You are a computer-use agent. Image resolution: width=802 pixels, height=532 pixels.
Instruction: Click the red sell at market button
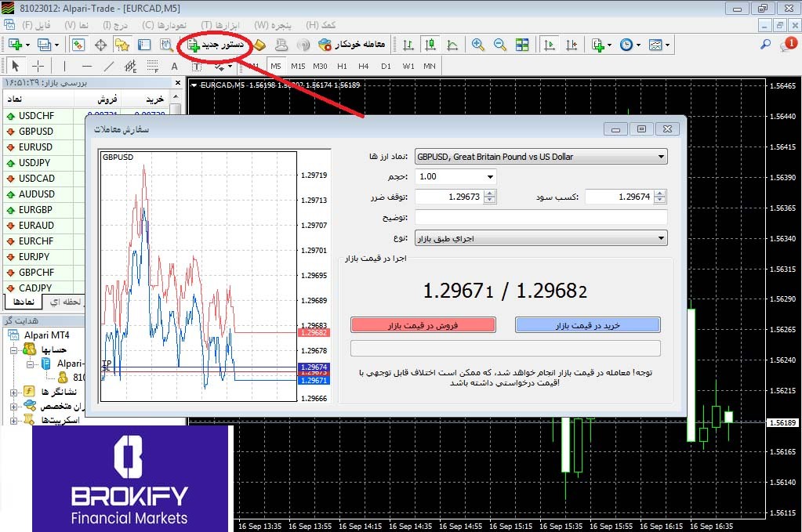tap(424, 324)
